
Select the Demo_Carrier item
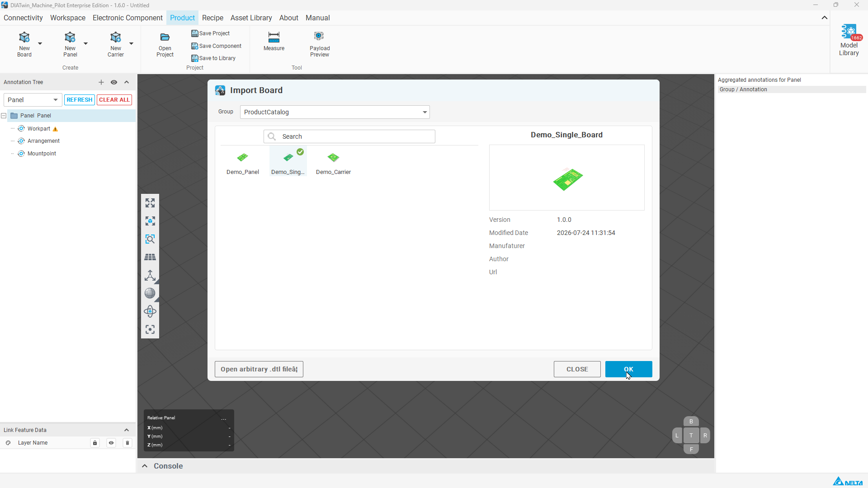(333, 162)
